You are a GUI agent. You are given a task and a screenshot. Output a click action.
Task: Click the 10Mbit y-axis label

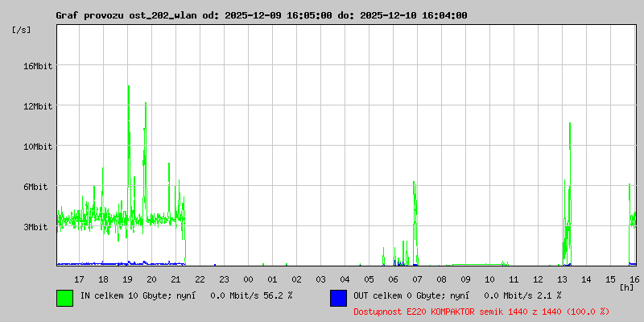(x=38, y=147)
